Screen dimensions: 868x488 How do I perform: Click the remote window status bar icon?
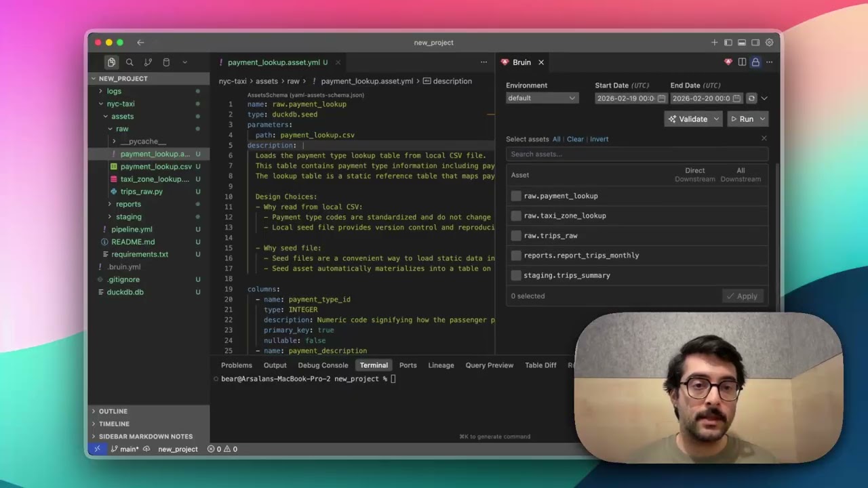[x=97, y=449]
